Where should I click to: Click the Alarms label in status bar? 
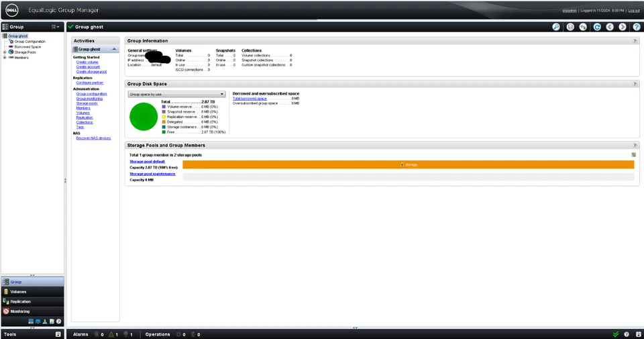pyautogui.click(x=80, y=334)
